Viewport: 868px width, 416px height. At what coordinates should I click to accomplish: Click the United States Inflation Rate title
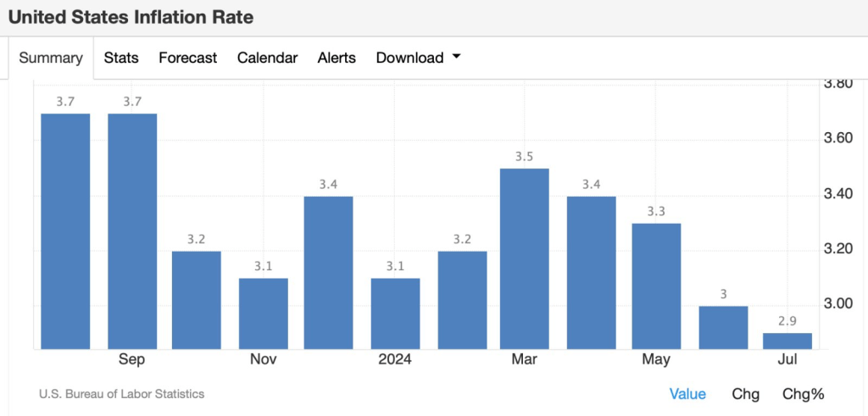[x=131, y=17]
